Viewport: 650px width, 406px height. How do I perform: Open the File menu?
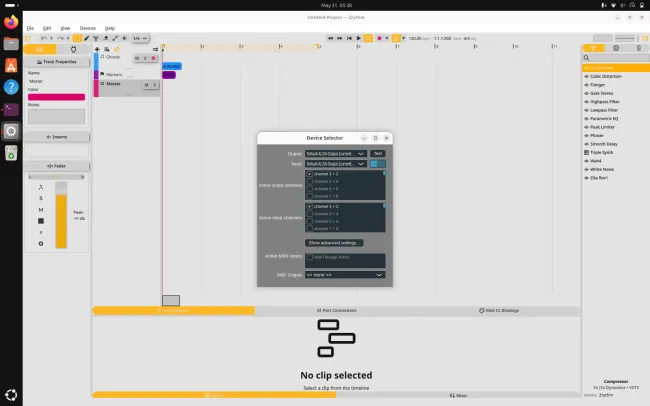tap(30, 28)
